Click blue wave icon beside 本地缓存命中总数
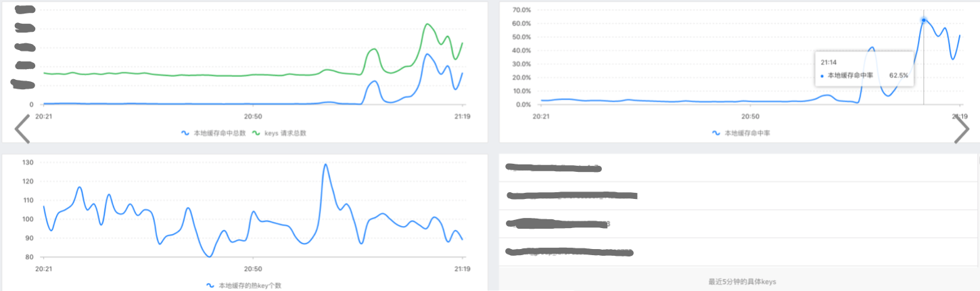The width and height of the screenshot is (980, 291). (185, 133)
